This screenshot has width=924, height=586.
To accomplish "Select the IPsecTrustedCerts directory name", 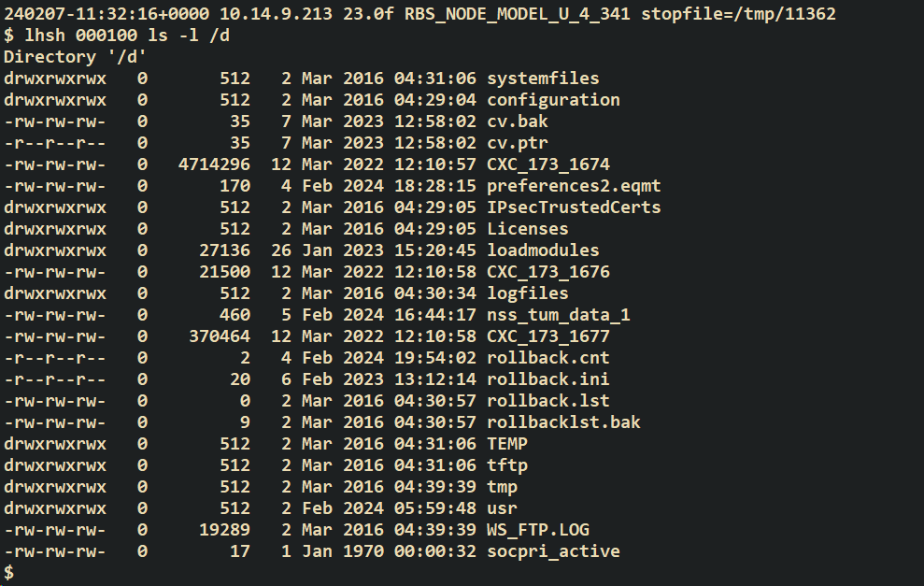I will 574,207.
